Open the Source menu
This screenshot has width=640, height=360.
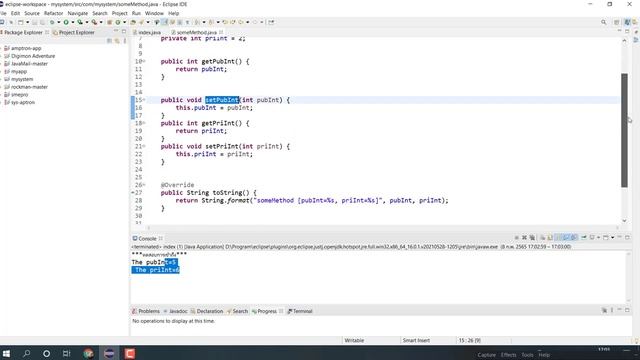tap(32, 13)
